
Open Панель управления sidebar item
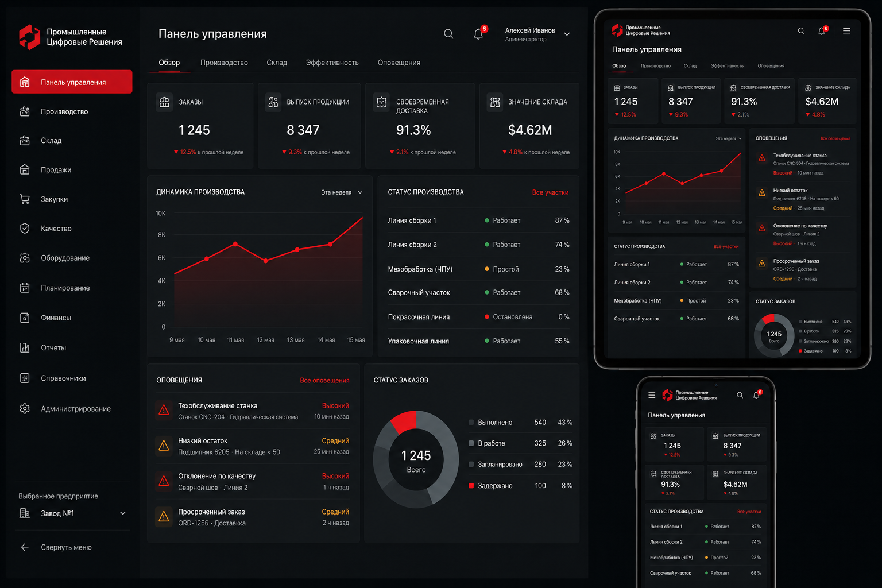(72, 82)
